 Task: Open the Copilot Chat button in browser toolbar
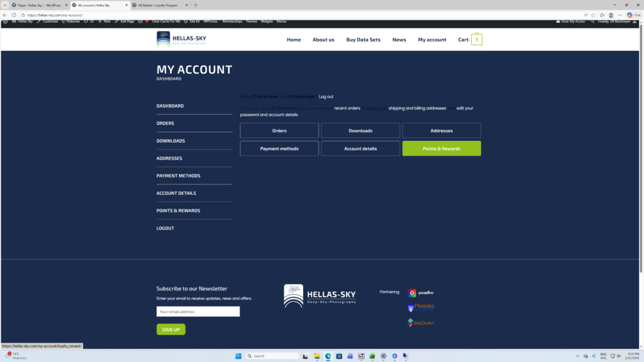coord(633,15)
